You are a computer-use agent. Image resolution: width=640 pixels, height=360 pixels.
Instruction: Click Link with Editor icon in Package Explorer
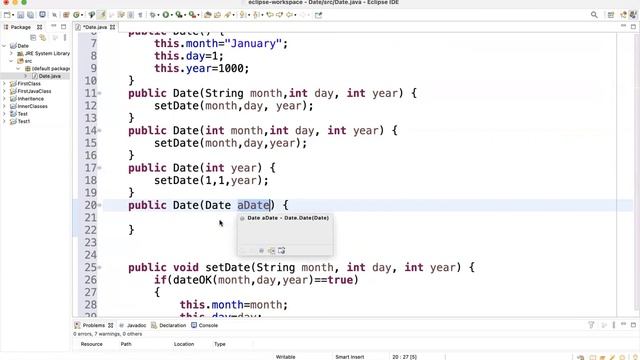point(42,38)
